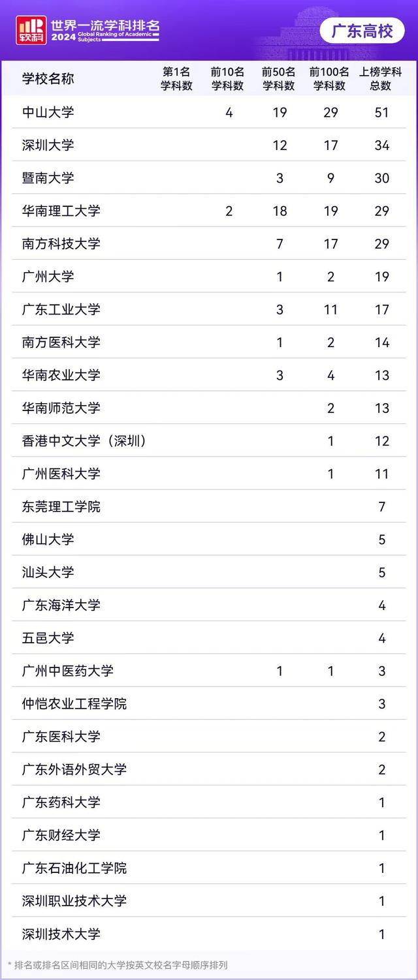This screenshot has width=418, height=980.
Task: Choose 广州中医药大学 from the list
Action: (x=68, y=671)
